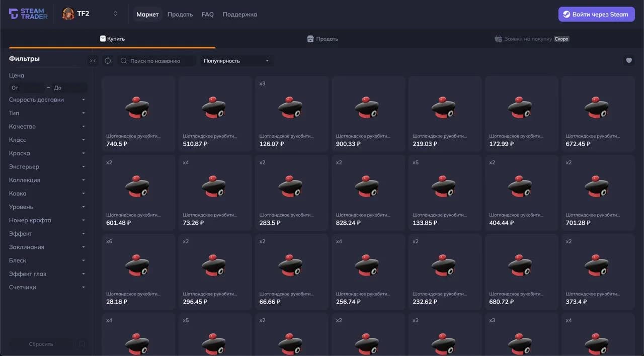Expand the Счетчики filter
644x356 pixels.
coord(47,287)
